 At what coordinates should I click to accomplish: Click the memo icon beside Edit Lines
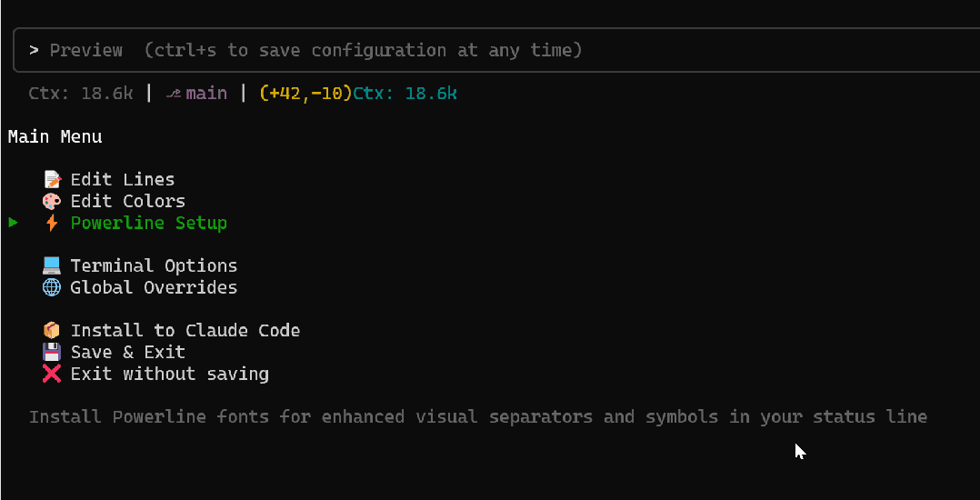tap(52, 180)
